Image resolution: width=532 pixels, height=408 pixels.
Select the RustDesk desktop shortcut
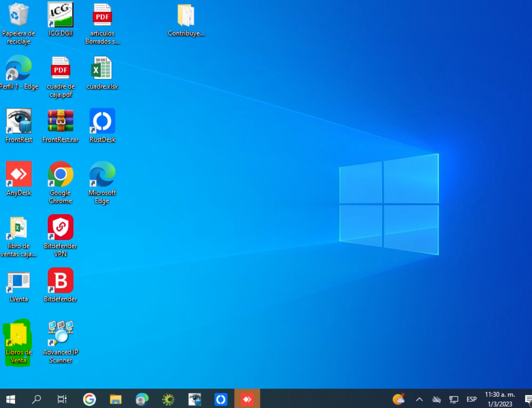[x=102, y=126]
